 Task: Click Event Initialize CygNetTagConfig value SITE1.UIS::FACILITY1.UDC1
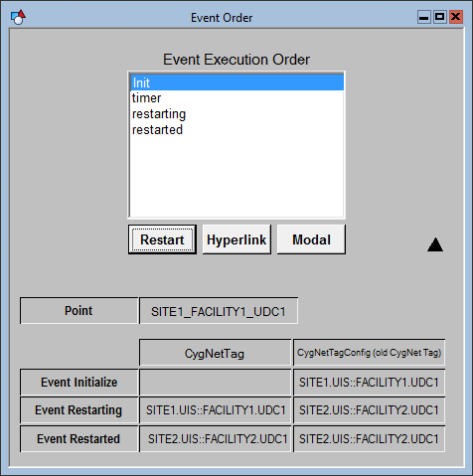click(x=369, y=383)
